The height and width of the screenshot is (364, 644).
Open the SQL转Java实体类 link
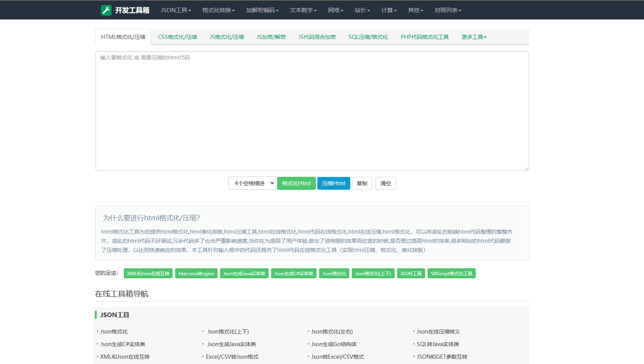(438, 344)
